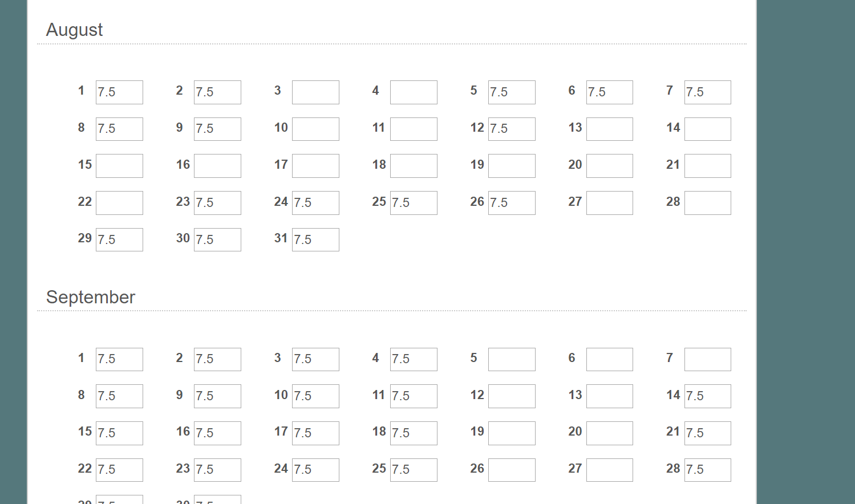Click the September 4 input box
Screen dimensions: 855x504
click(x=414, y=359)
